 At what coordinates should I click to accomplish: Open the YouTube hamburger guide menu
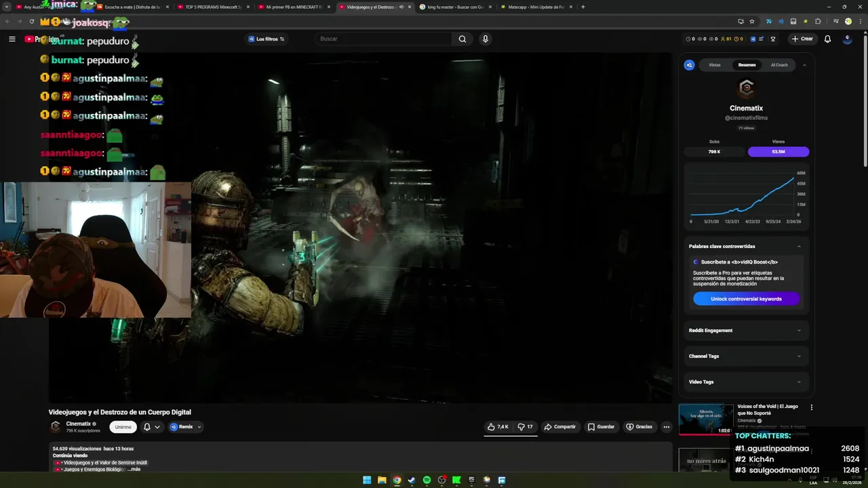tap(12, 39)
